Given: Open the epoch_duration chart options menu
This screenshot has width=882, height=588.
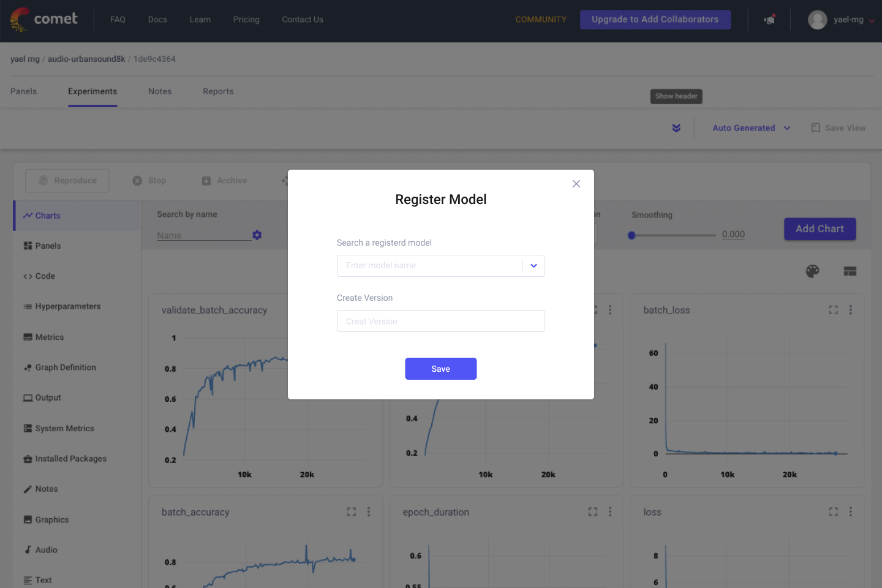Looking at the screenshot, I should click(x=610, y=511).
